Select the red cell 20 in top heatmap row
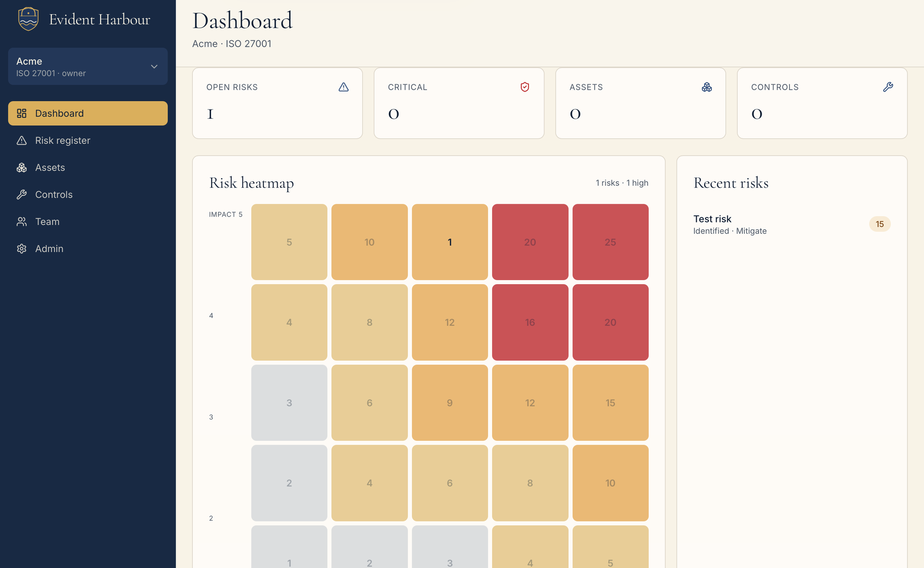The height and width of the screenshot is (568, 924). point(530,242)
